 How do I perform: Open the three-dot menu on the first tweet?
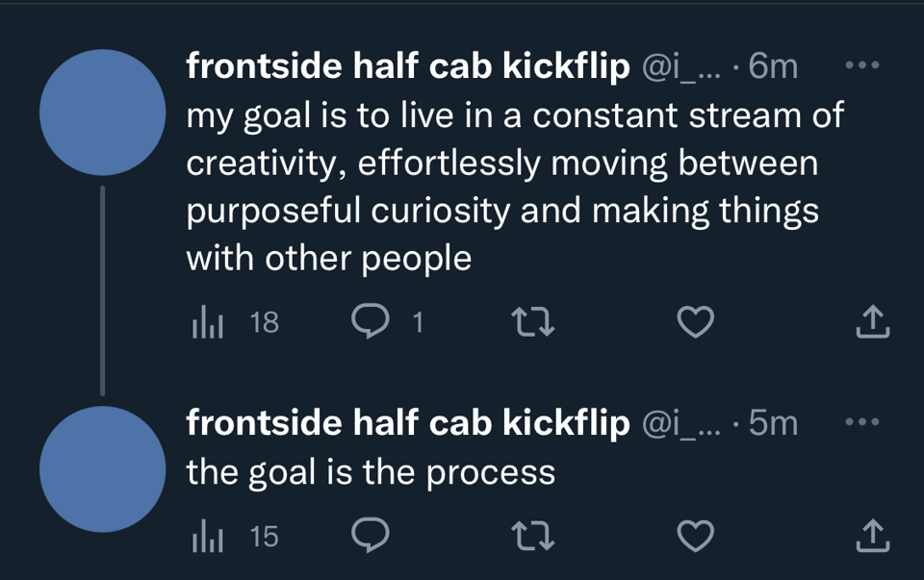point(862,64)
